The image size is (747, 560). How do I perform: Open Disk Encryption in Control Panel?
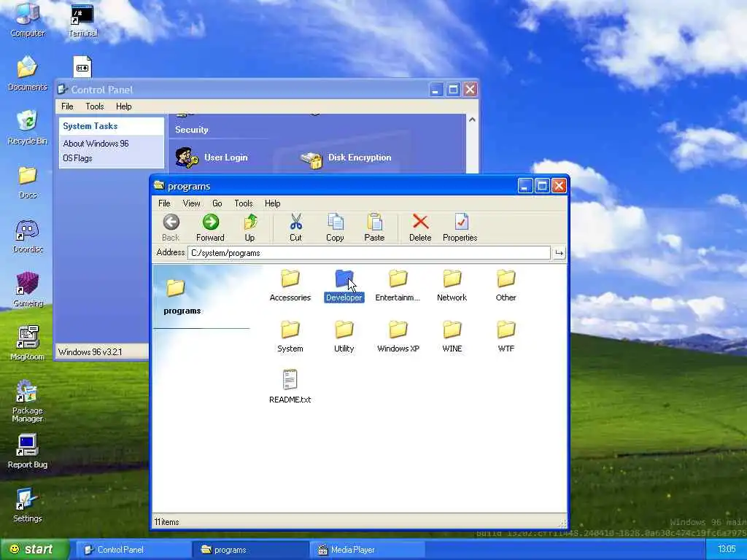[x=346, y=158]
